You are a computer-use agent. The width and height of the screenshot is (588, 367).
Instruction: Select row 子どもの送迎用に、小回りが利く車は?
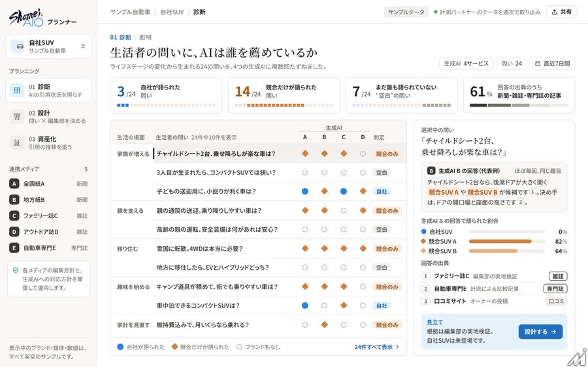[x=280, y=191]
